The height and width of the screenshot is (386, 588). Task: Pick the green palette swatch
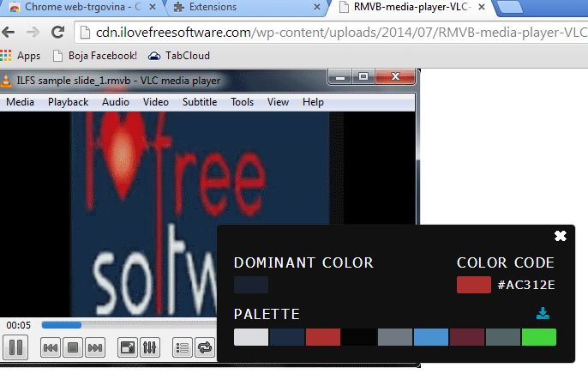click(539, 337)
